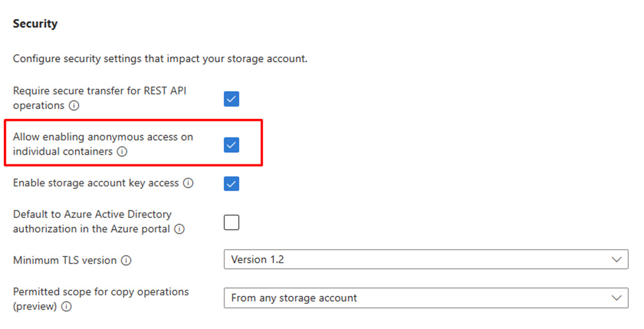Disable anonymous access on individual containers checkbox
Image resolution: width=644 pixels, height=329 pixels.
[x=231, y=145]
